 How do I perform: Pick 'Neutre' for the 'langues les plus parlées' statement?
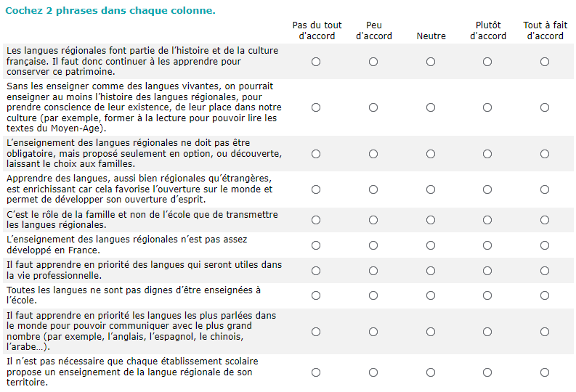pos(431,332)
